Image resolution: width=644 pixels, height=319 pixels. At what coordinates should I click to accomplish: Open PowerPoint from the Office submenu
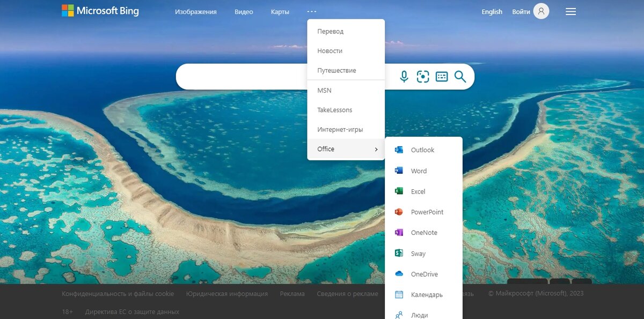pos(423,212)
